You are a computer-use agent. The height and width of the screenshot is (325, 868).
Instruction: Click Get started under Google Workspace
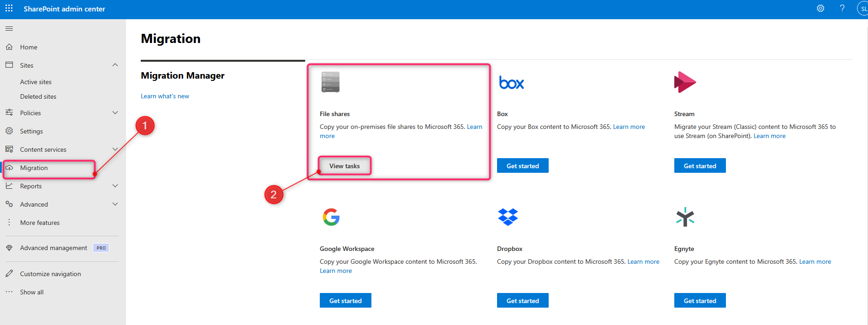click(345, 300)
